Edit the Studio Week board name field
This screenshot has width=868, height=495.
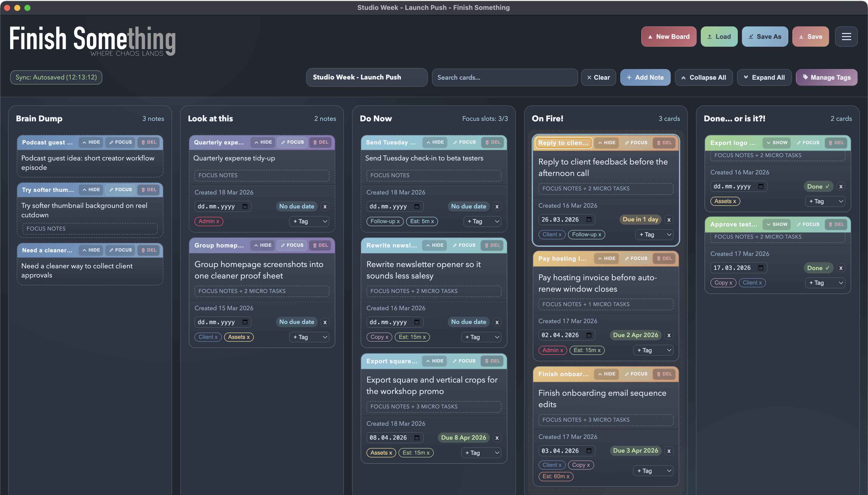click(367, 77)
